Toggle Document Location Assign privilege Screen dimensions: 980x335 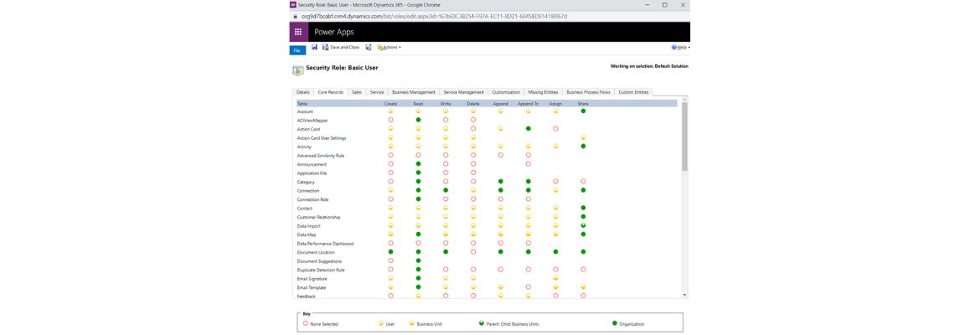coord(555,252)
